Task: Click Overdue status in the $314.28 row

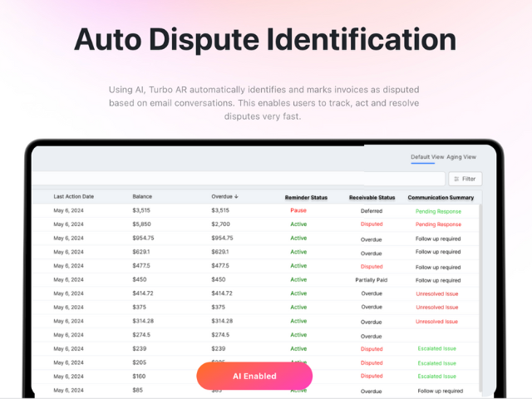Action: tap(372, 322)
